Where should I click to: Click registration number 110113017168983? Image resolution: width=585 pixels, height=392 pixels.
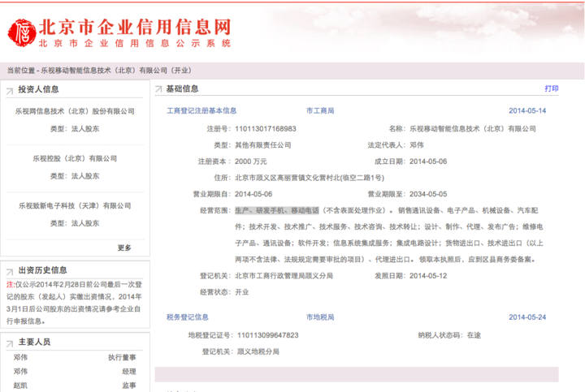tap(264, 128)
